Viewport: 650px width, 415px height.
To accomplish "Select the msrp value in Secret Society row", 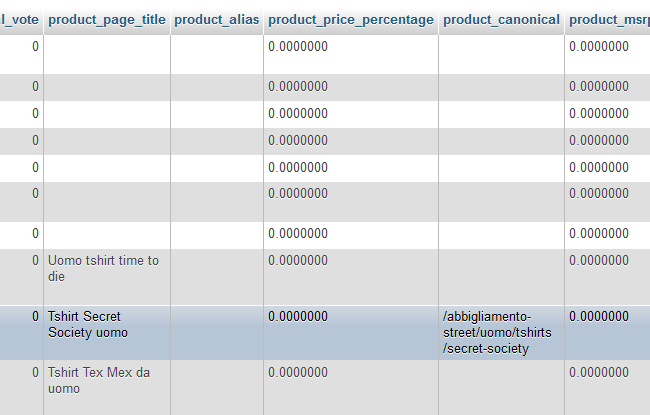I will tap(598, 317).
